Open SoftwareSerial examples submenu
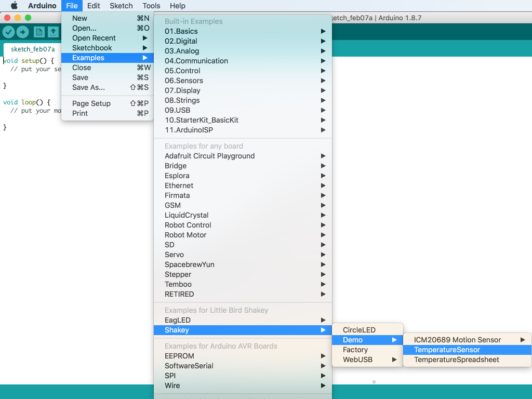 click(243, 365)
